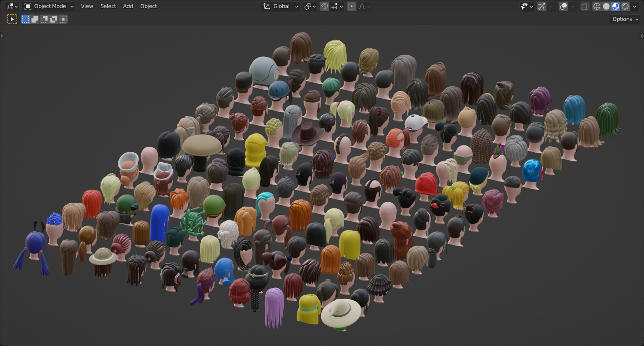Open the Add menu
Viewport: 644px width, 346px height.
coord(128,6)
